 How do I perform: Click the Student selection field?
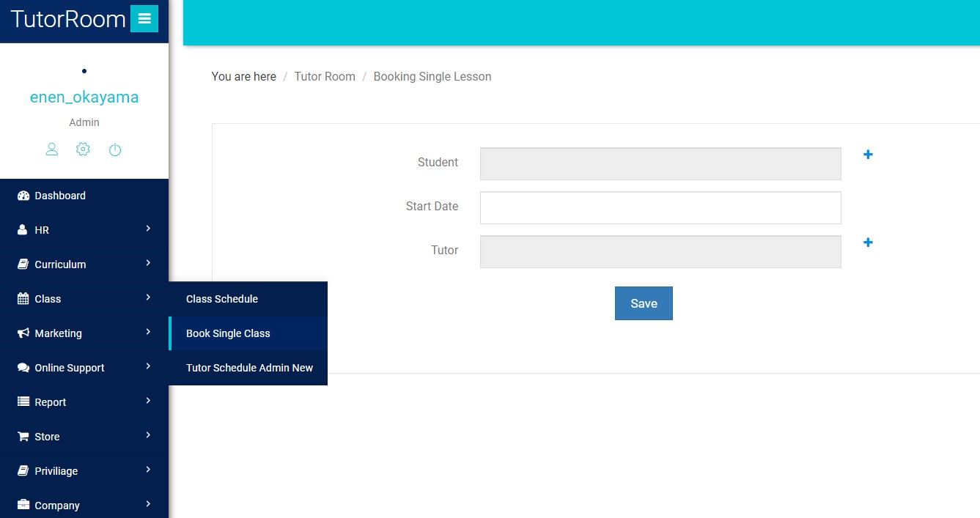660,164
